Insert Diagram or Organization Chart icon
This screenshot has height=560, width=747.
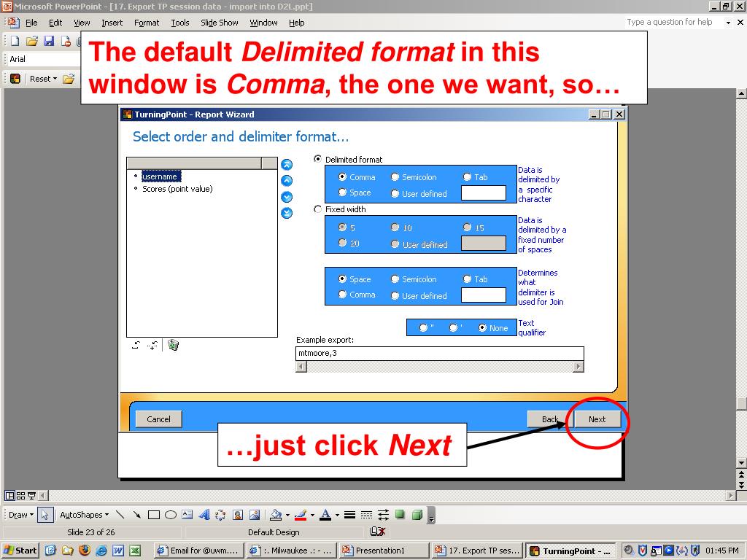[220, 515]
